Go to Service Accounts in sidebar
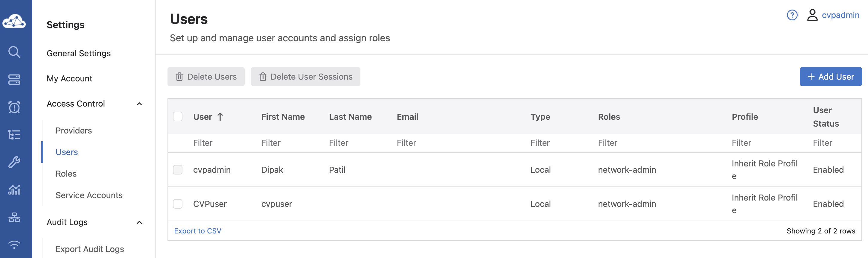The image size is (868, 258). pyautogui.click(x=89, y=195)
